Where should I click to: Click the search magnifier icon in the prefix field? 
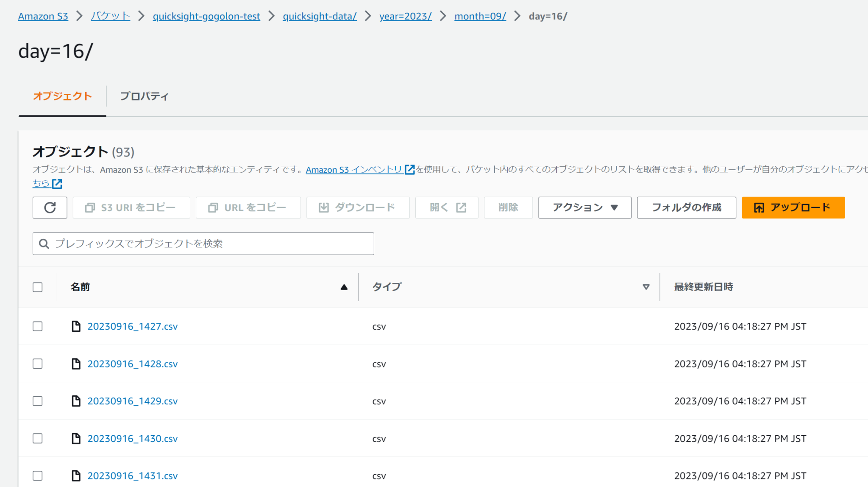click(44, 243)
